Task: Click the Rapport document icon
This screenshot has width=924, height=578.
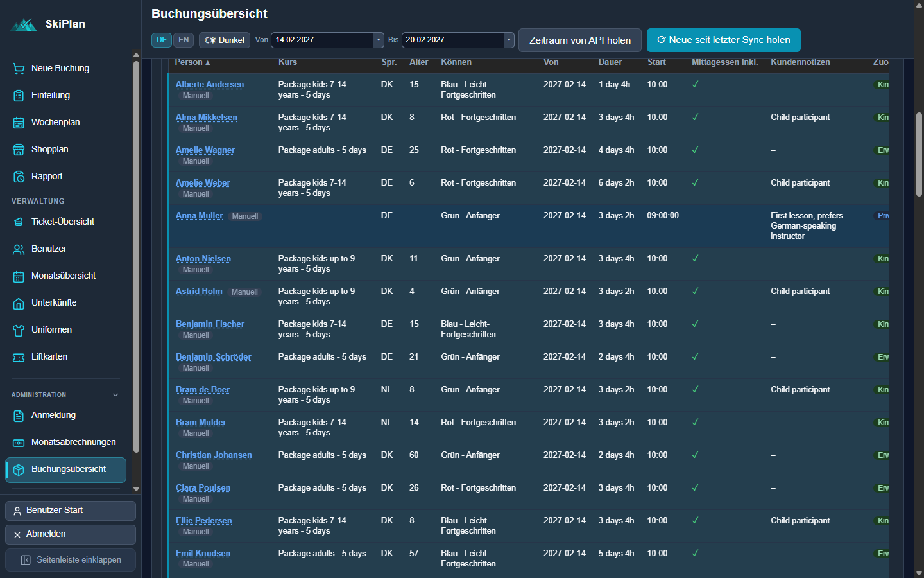Action: click(19, 177)
